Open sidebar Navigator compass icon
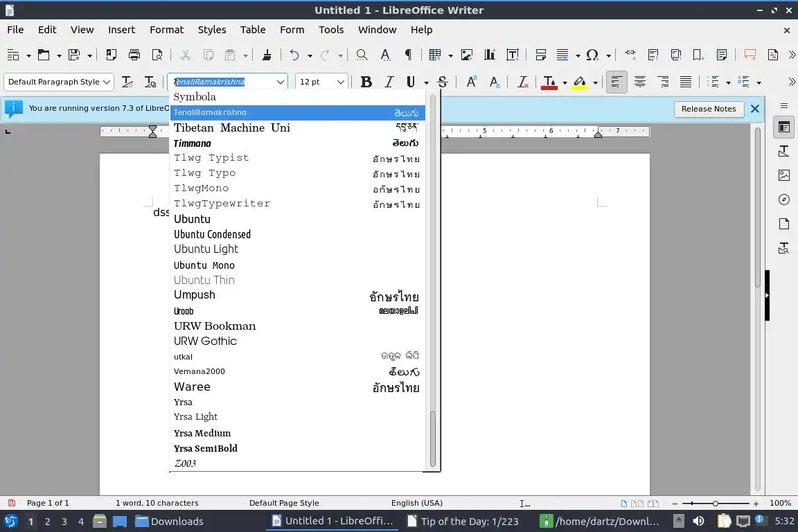Image resolution: width=798 pixels, height=532 pixels. tap(783, 199)
